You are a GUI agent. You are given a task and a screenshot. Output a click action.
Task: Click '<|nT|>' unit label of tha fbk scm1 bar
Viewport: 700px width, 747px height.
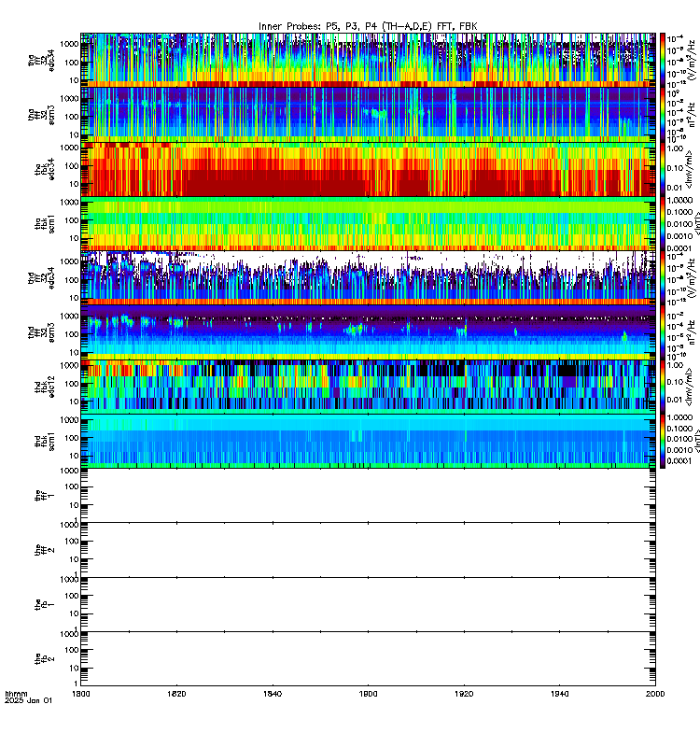pyautogui.click(x=696, y=224)
